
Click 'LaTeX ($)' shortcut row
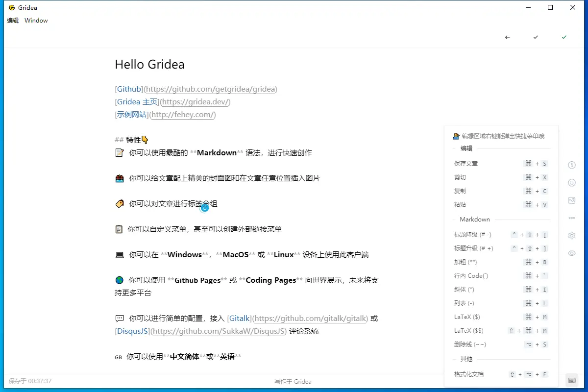(501, 317)
